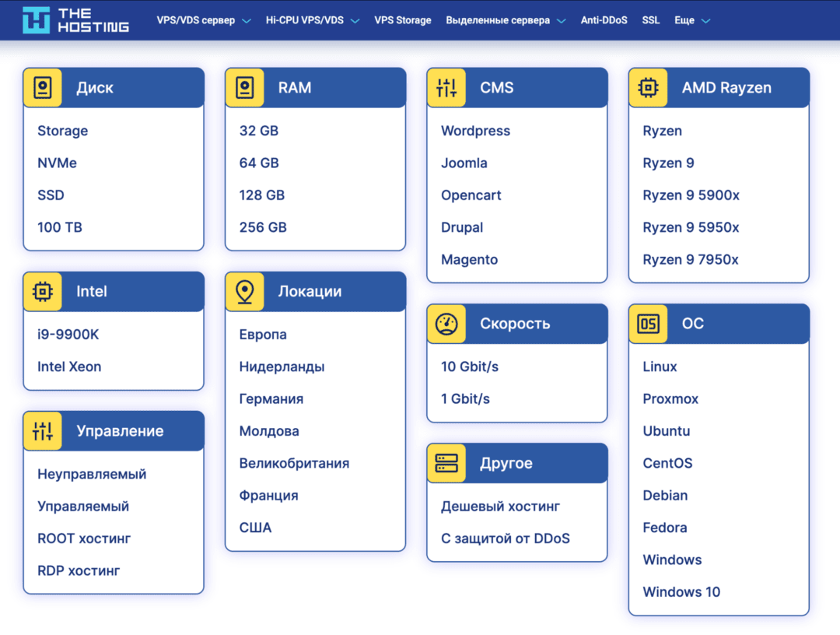Click the server icon on Другое card
This screenshot has height=635, width=840.
click(x=446, y=463)
